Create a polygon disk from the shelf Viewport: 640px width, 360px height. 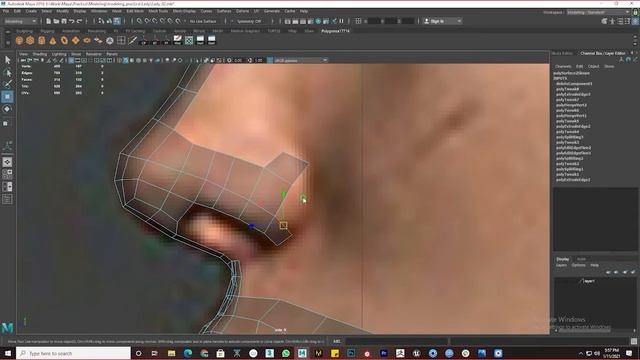coord(87,40)
